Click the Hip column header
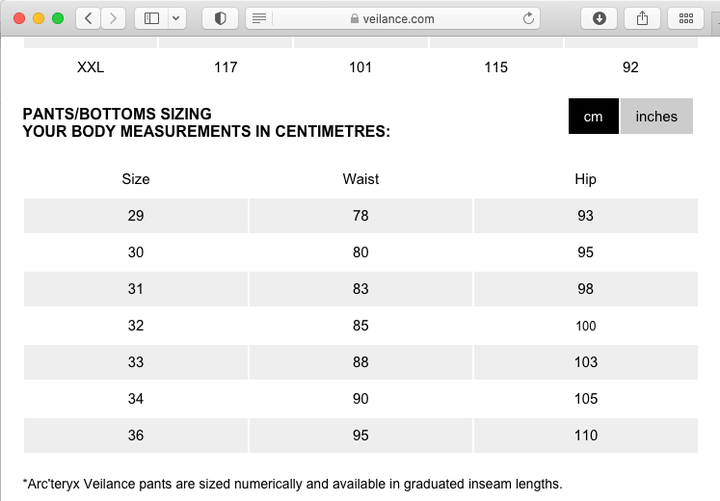Image resolution: width=720 pixels, height=501 pixels. [x=585, y=179]
